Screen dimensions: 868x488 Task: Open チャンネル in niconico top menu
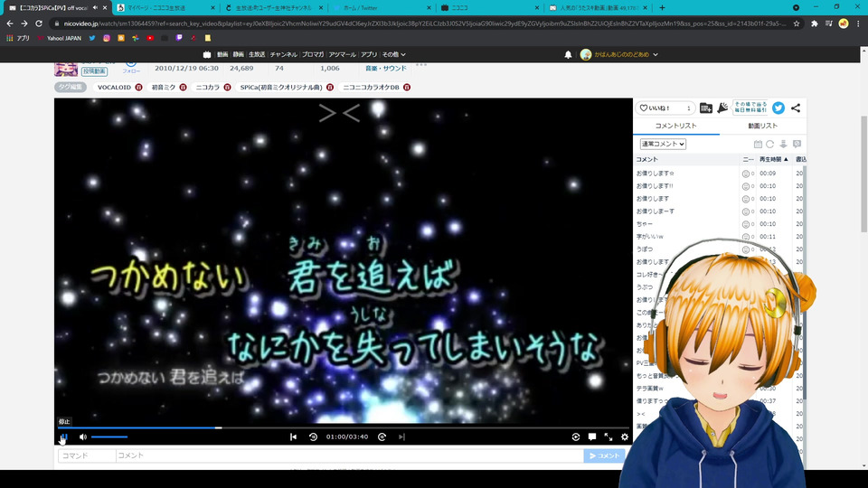coord(283,55)
